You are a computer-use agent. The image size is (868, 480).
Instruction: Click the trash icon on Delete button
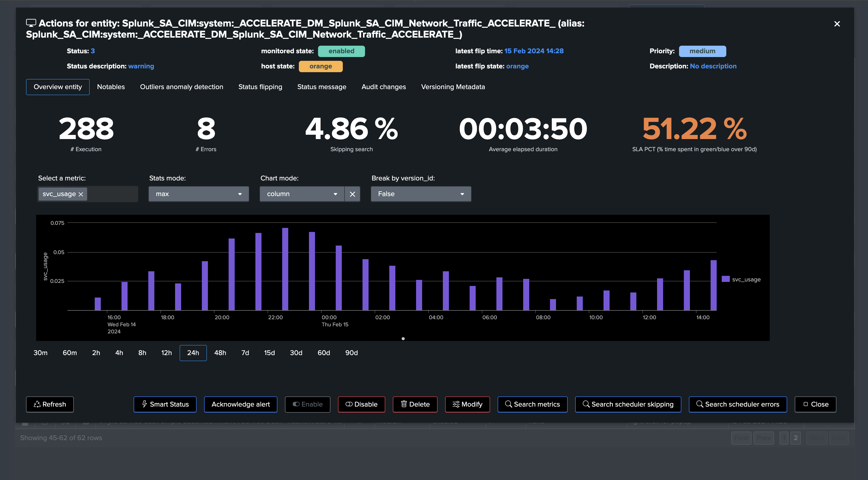click(x=404, y=404)
